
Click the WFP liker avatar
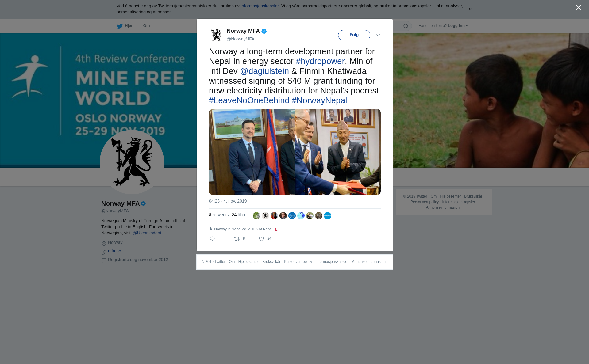point(292,216)
